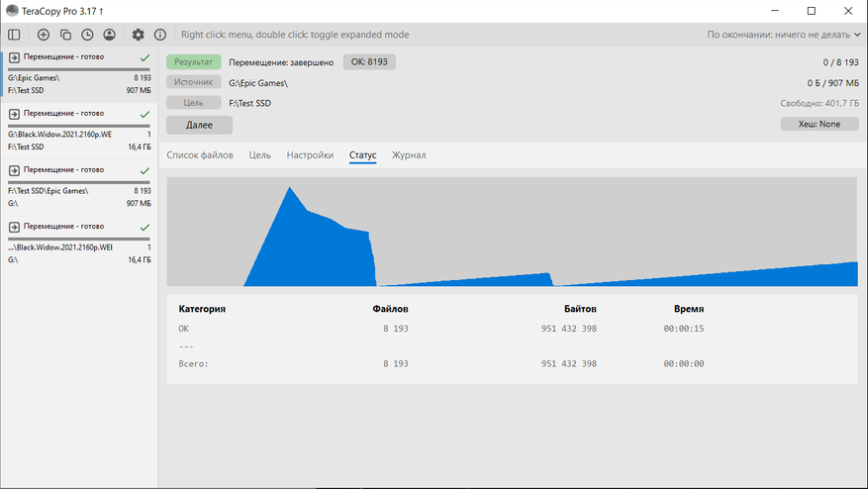Click green checkmark of G:\Black.Widow.2021.2160p.WE job
Viewport: 868px width, 489px height.
coord(145,114)
